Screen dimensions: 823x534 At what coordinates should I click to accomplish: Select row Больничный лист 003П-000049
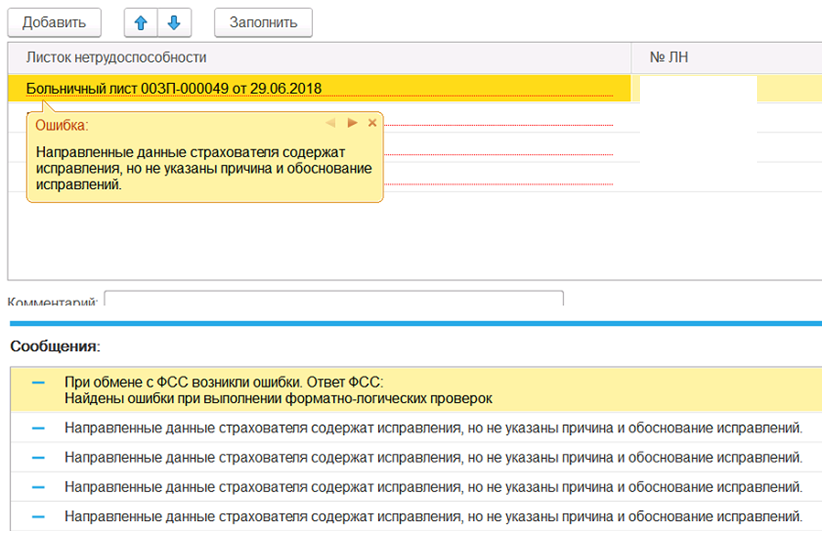(174, 88)
